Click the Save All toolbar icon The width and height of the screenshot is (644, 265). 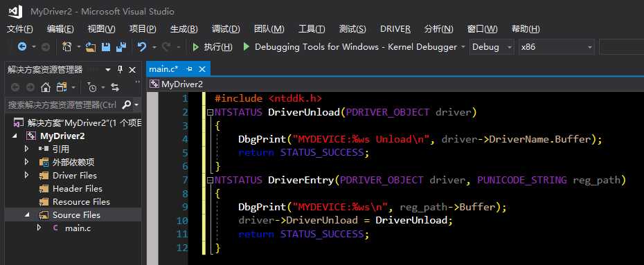point(120,47)
